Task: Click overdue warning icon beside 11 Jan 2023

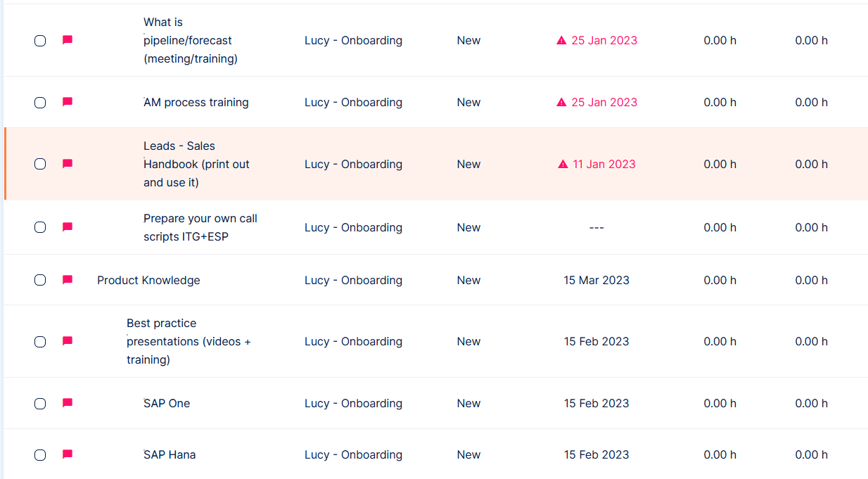Action: point(563,164)
